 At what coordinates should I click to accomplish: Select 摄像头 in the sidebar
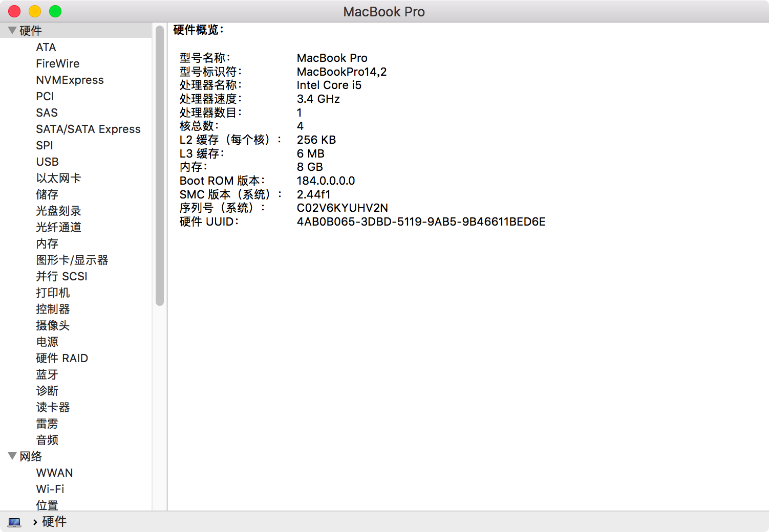click(x=53, y=325)
